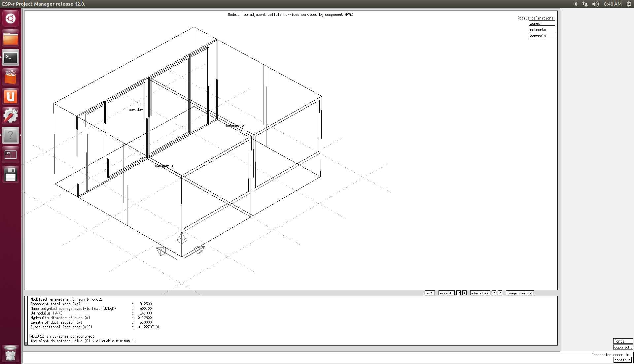634x364 pixels.
Task: Click the fonts button
Action: point(623,341)
